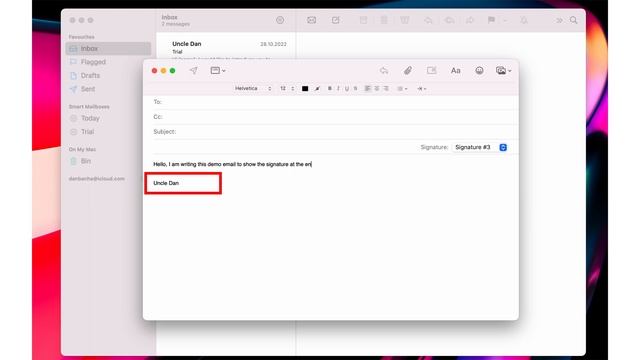The height and width of the screenshot is (360, 640).
Task: Click the flag icon in Mail toolbar
Action: pyautogui.click(x=491, y=20)
